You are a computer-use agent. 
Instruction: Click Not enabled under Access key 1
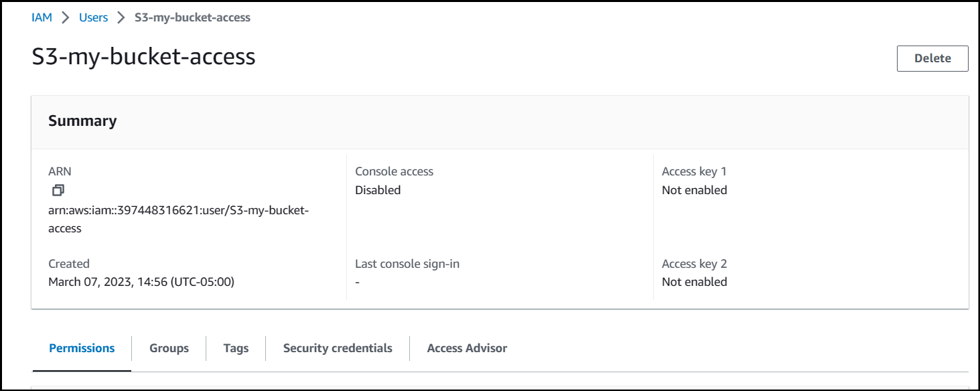tap(694, 190)
